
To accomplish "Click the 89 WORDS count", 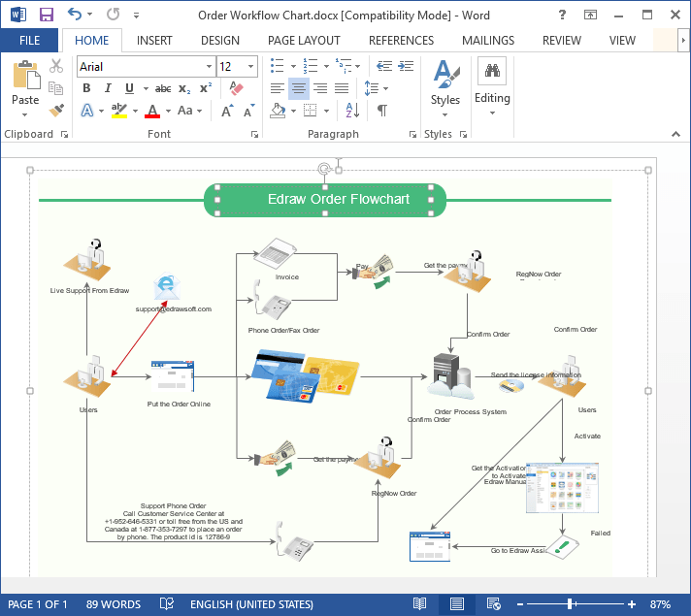I will click(x=114, y=604).
